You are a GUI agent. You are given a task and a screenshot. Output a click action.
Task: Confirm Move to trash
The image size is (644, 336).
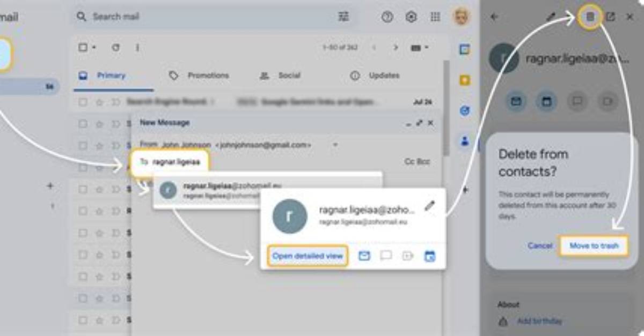coord(594,246)
